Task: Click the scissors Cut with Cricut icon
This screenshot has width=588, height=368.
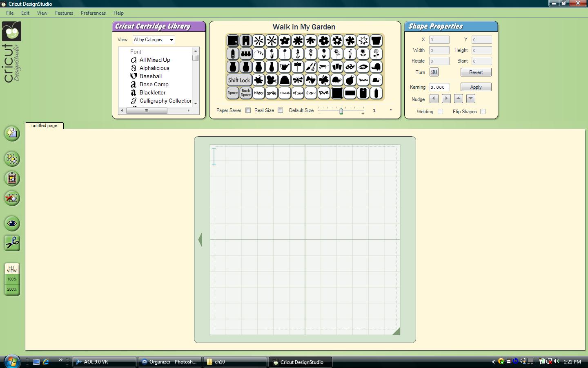Action: [12, 243]
